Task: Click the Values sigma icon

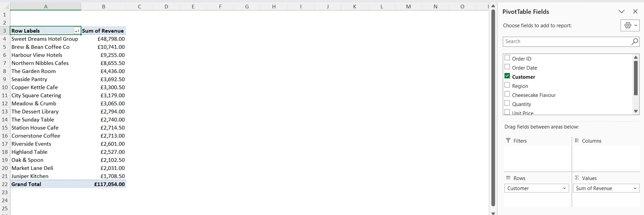Action: (577, 178)
